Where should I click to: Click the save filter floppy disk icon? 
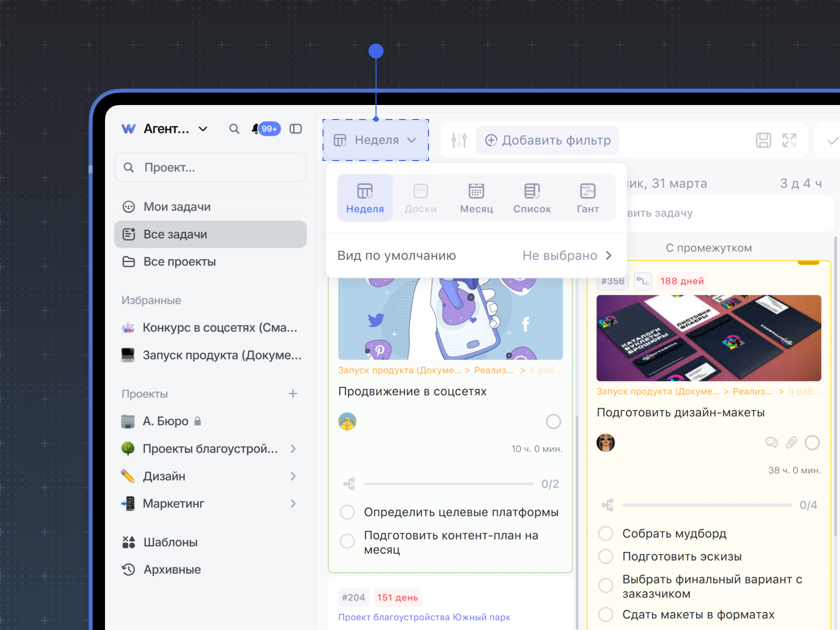[763, 140]
